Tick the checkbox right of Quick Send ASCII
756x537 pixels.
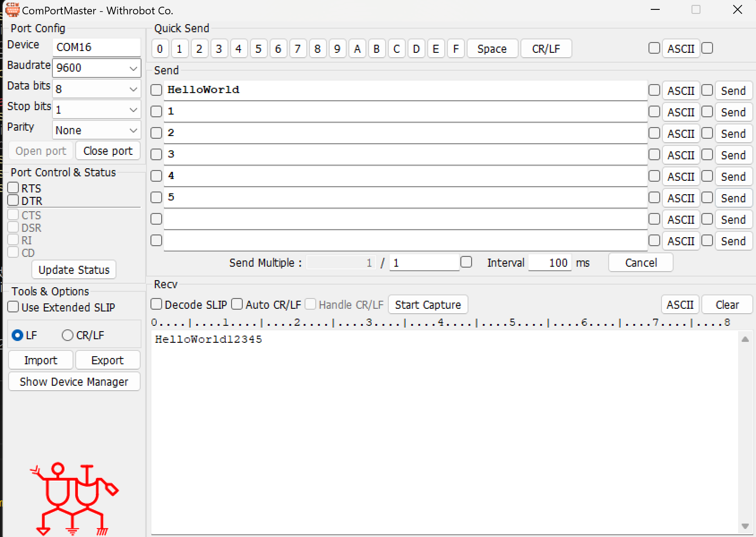coord(707,48)
